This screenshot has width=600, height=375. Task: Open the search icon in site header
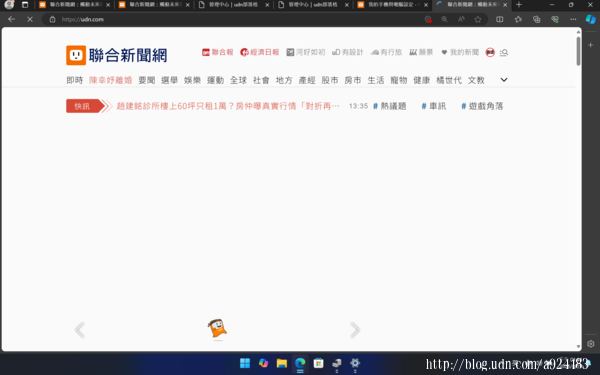[504, 52]
